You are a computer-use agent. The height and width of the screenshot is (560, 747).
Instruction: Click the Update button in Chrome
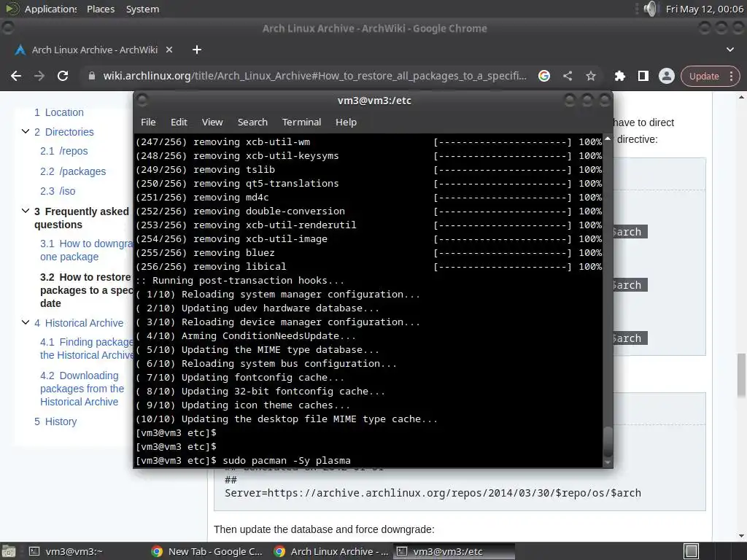(704, 76)
